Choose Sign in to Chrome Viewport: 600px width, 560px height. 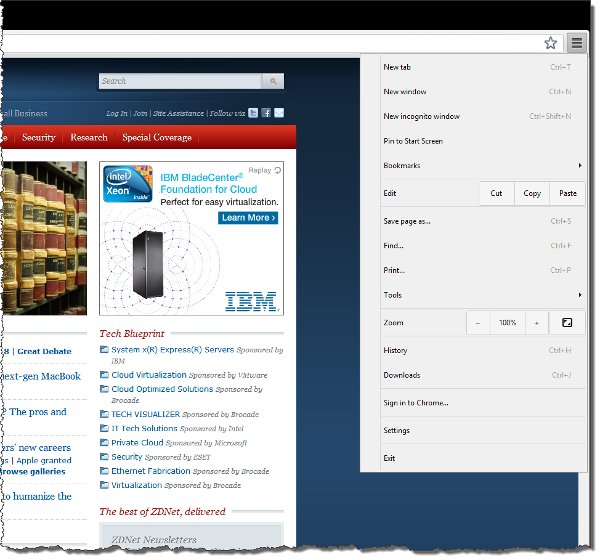pyautogui.click(x=416, y=403)
